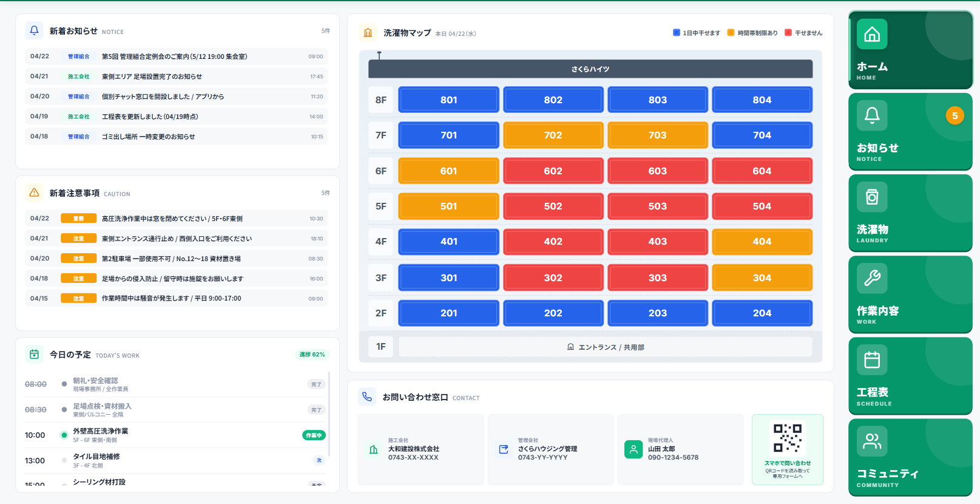Click the building icon for 大和建設株式会社

coord(374,449)
